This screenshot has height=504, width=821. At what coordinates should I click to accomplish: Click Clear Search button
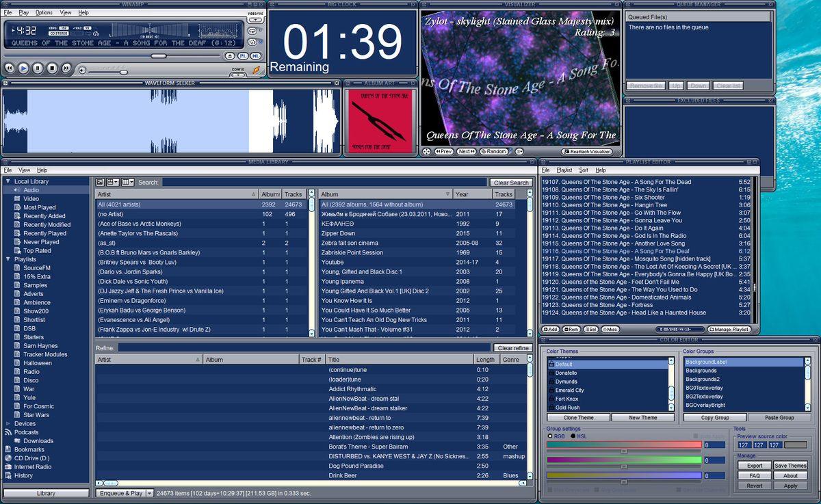pos(511,183)
